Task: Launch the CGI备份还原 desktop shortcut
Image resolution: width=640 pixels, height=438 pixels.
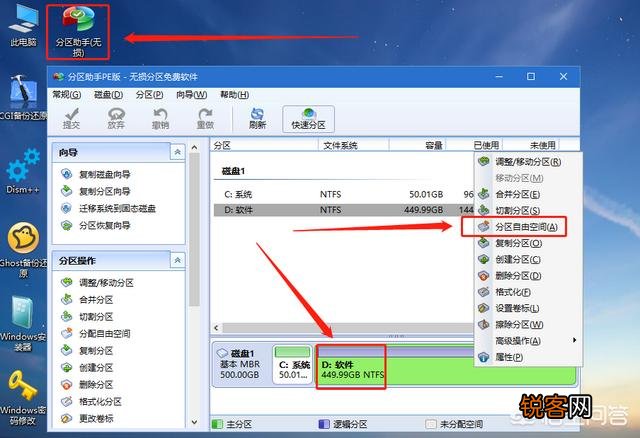Action: point(23,98)
